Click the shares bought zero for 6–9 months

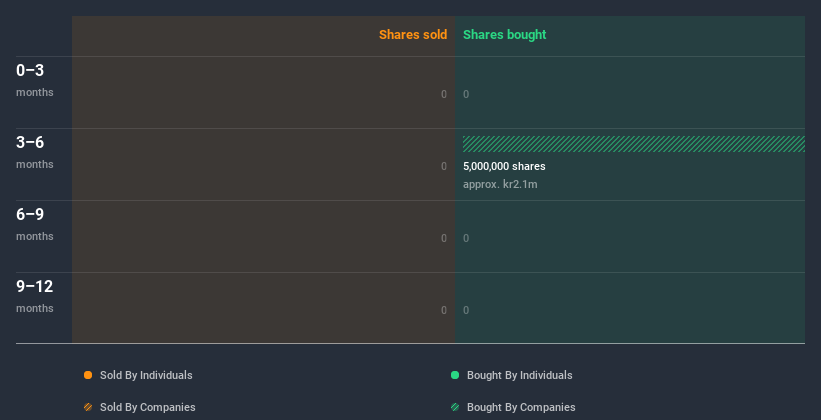(x=466, y=238)
